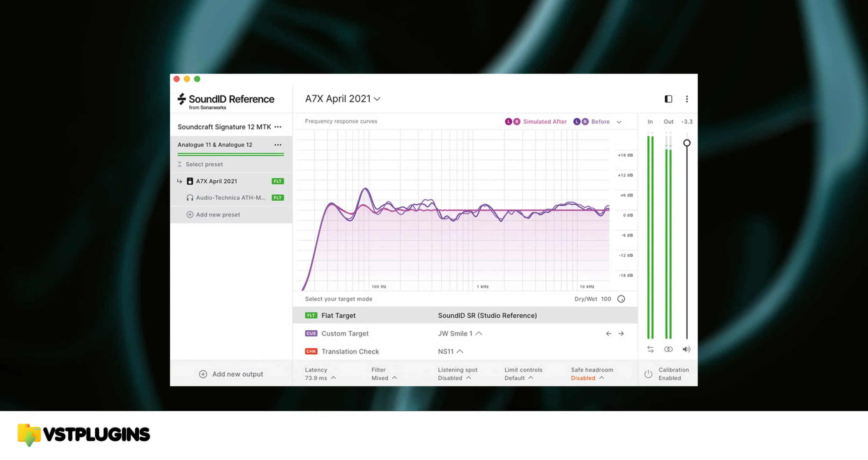Click the Dry/Wet 100 value
This screenshot has height=460, width=868.
pos(606,299)
